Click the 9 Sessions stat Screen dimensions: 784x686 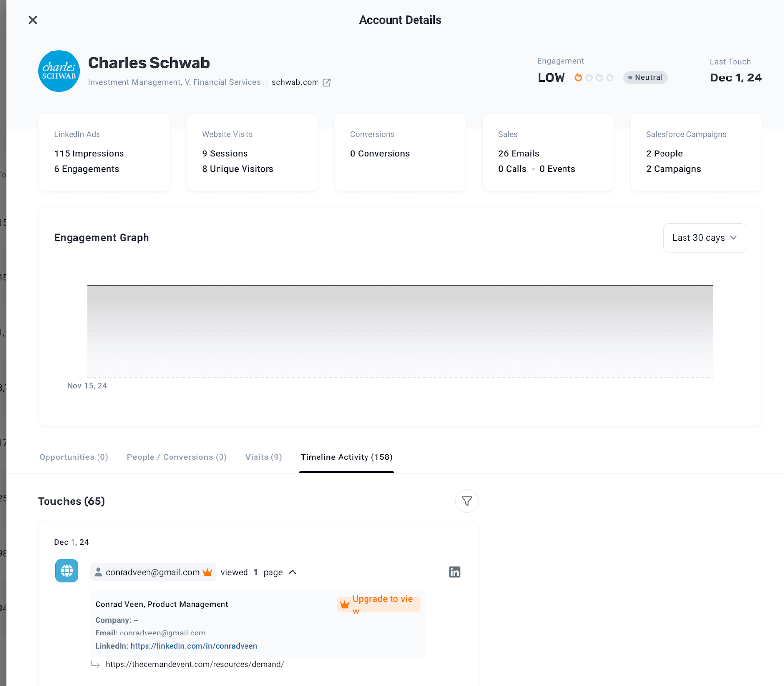(225, 153)
